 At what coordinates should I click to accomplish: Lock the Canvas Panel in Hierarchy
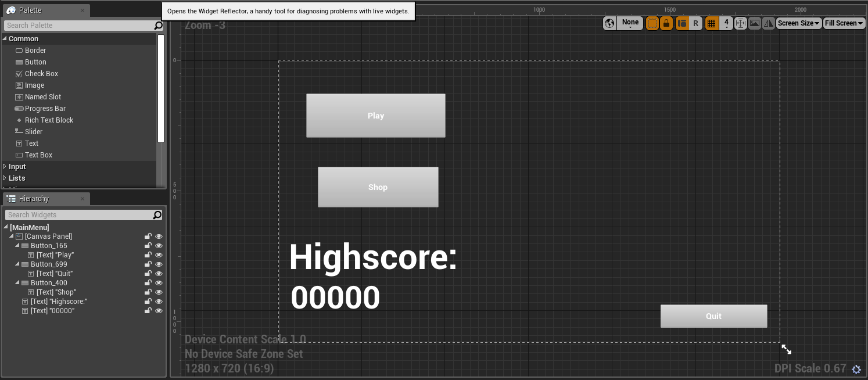coord(148,236)
